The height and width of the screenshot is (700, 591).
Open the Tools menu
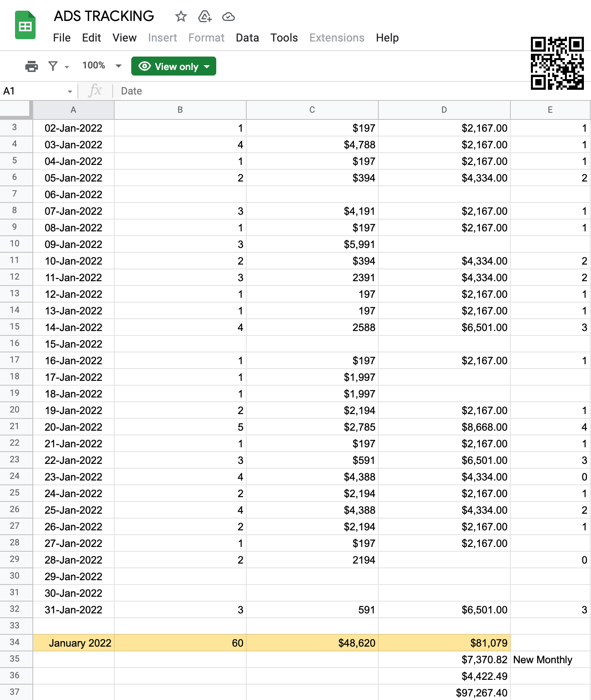[284, 38]
